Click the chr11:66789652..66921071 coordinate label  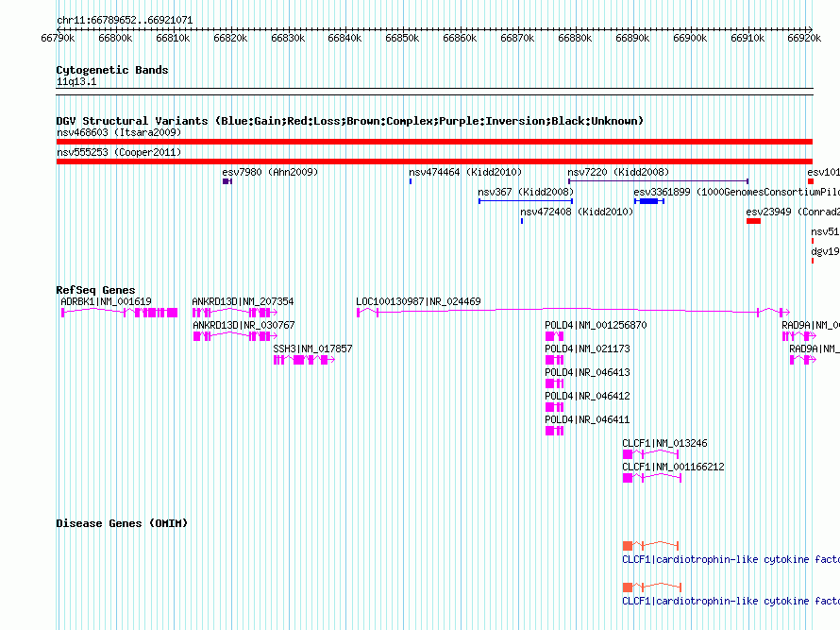pos(125,20)
